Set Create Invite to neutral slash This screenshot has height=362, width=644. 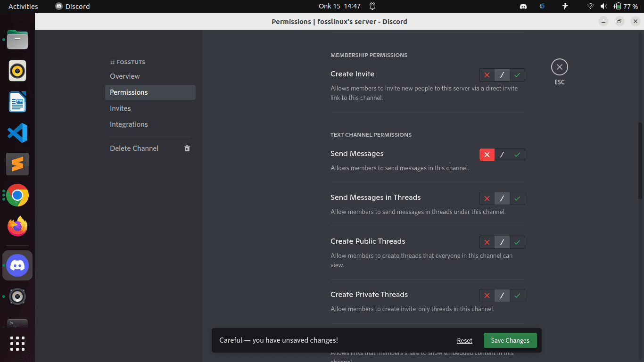click(x=502, y=75)
